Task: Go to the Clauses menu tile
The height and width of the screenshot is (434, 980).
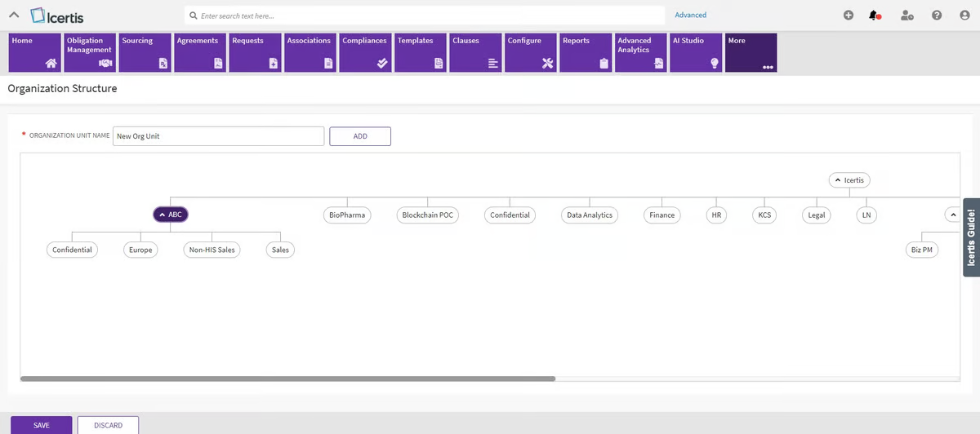Action: [x=474, y=53]
